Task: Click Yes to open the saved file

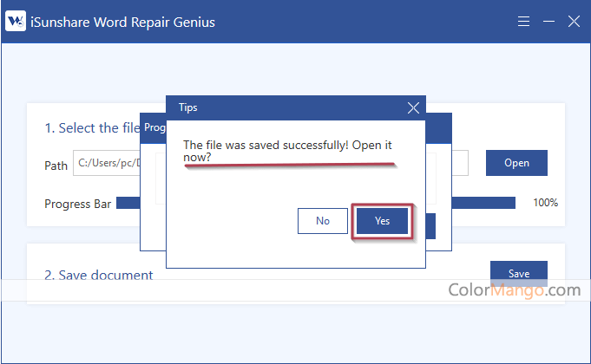Action: point(382,221)
